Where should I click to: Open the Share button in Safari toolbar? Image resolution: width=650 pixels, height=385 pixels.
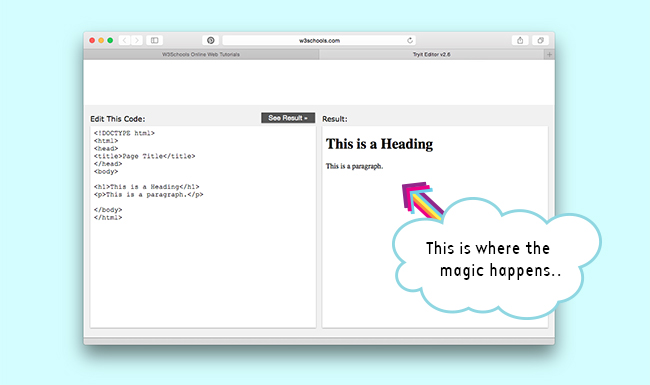point(520,40)
